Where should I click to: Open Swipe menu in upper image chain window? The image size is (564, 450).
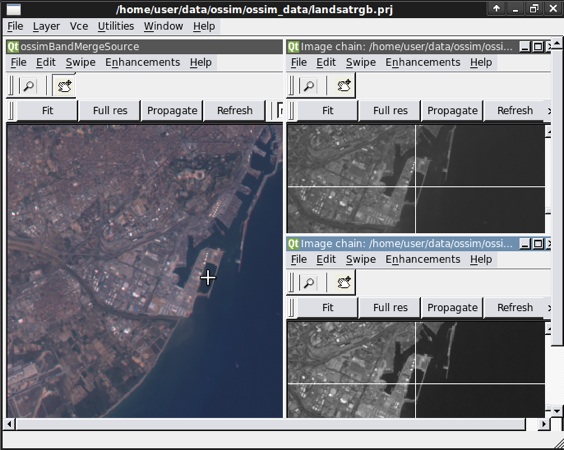pyautogui.click(x=361, y=62)
